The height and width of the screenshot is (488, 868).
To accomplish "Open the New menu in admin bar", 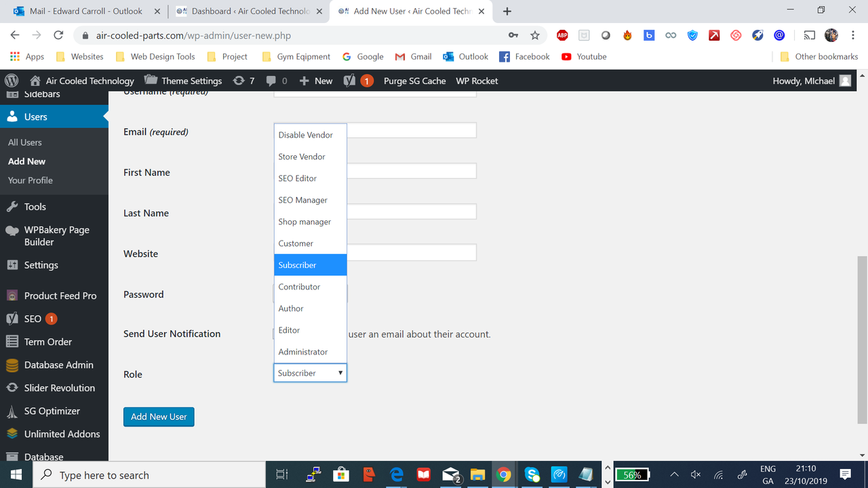I will point(315,81).
